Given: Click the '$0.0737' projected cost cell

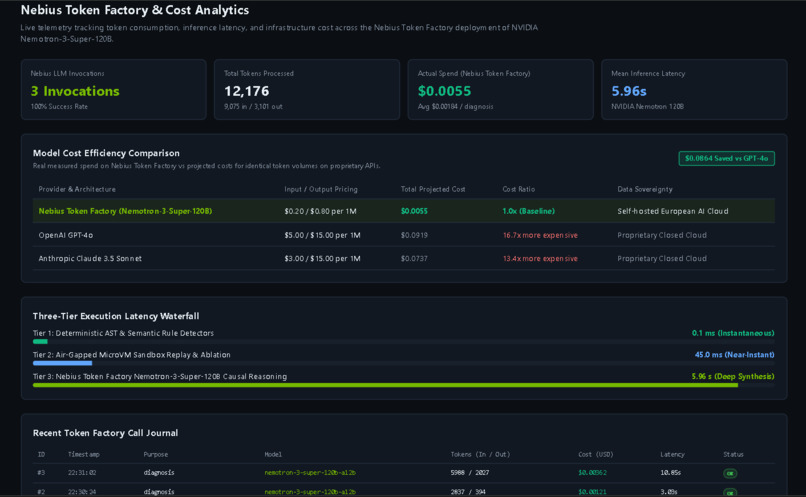Looking at the screenshot, I should click(x=414, y=259).
